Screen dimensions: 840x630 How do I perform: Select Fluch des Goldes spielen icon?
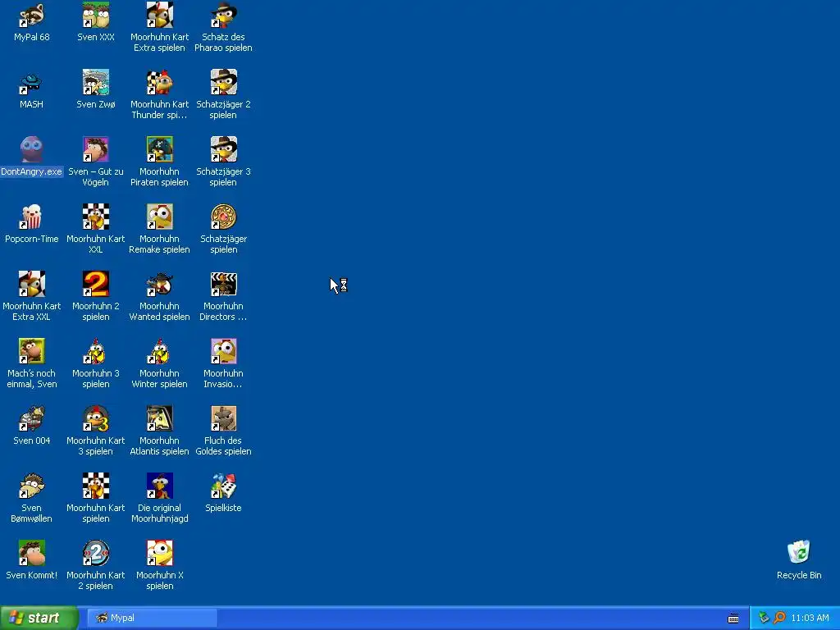coord(223,418)
